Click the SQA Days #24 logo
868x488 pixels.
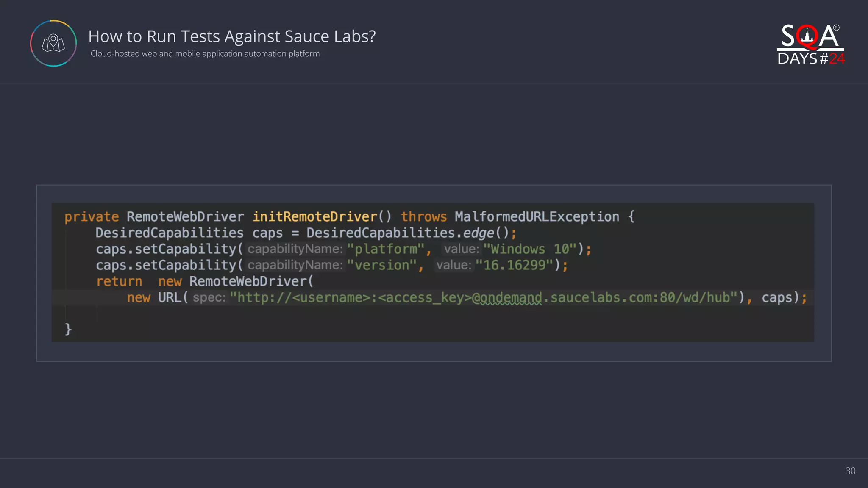pos(810,45)
